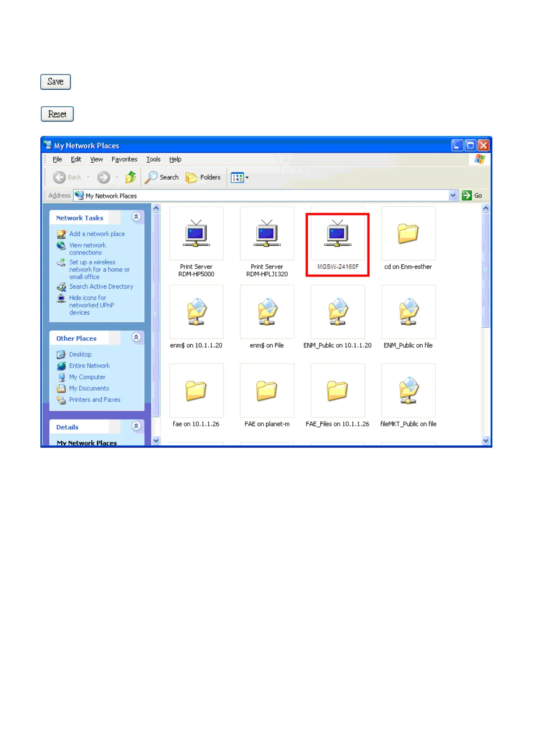
Task: Click the View network connections icon
Action: tap(61, 245)
